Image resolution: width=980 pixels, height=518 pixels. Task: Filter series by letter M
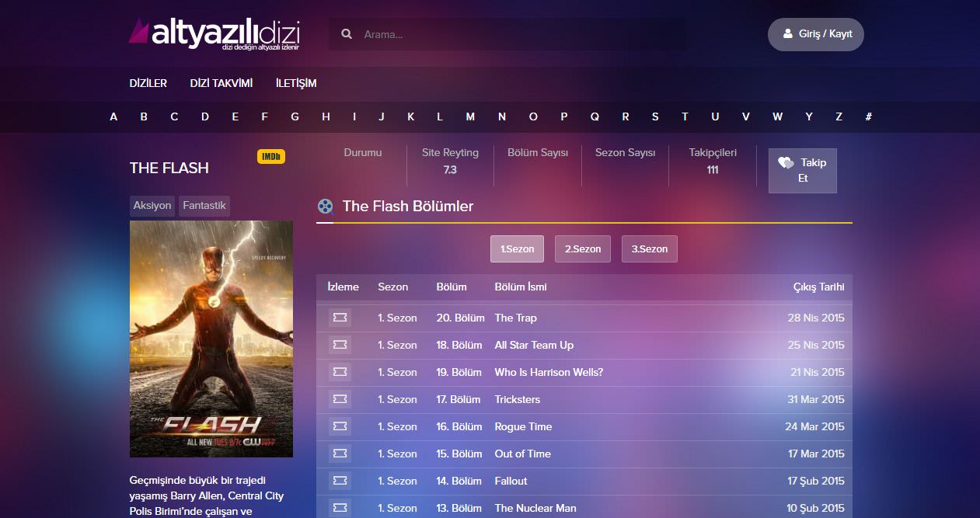click(470, 117)
